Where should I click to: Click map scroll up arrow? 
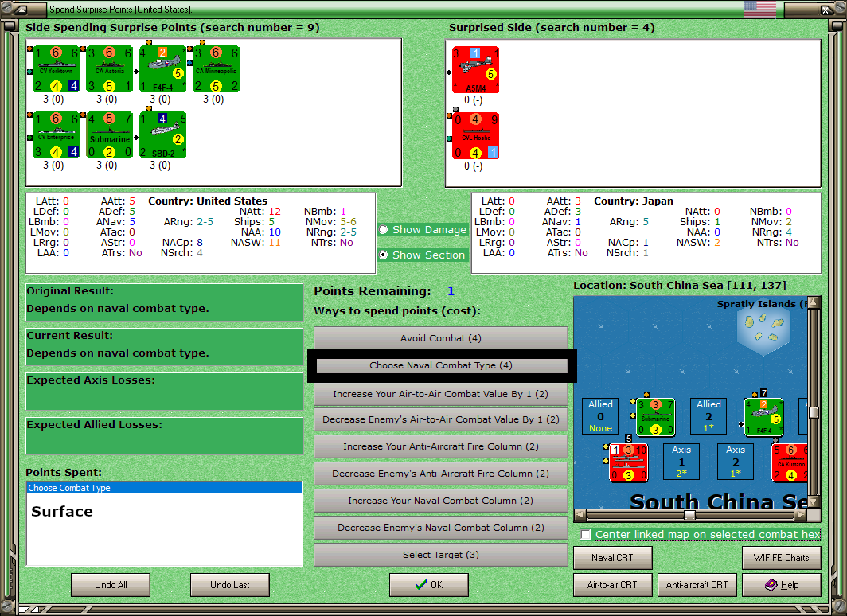pyautogui.click(x=814, y=302)
